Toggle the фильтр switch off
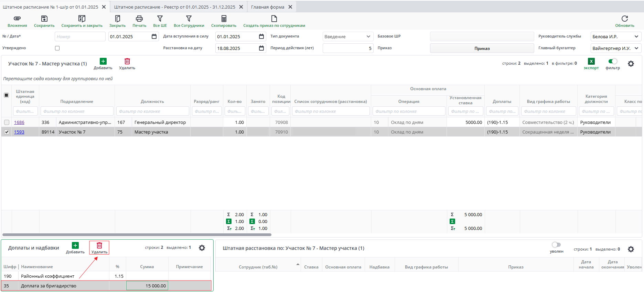 (613, 61)
